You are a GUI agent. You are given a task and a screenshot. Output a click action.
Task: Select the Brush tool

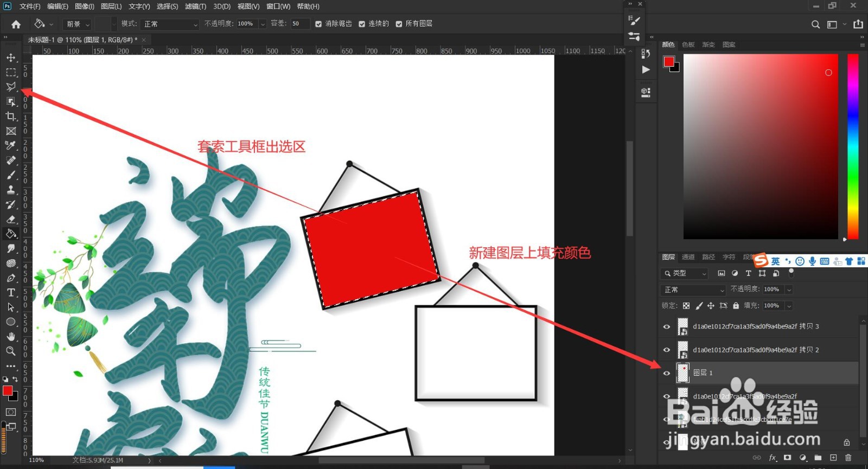11,175
